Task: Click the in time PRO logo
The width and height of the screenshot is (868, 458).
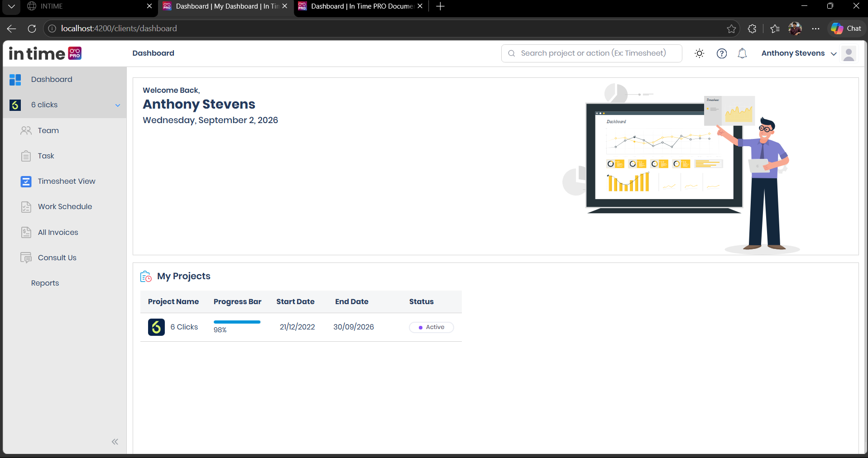Action: [45, 53]
